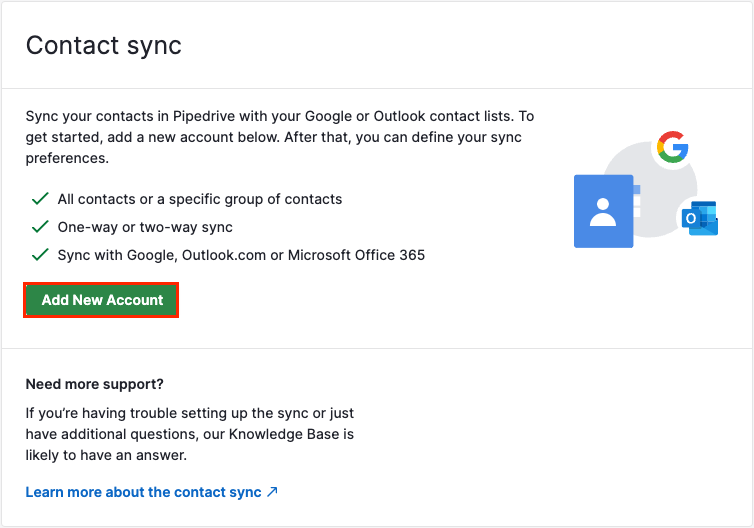Image resolution: width=754 pixels, height=528 pixels.
Task: Click the blue contact book icon
Action: click(x=604, y=211)
